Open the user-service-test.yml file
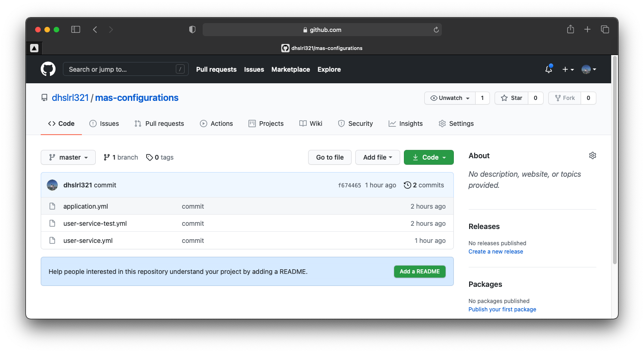 (x=95, y=223)
